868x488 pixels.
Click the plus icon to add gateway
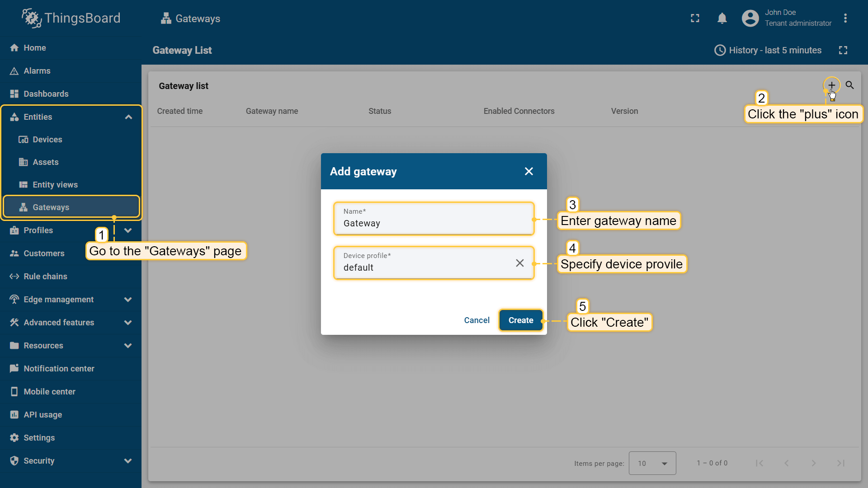(x=831, y=85)
